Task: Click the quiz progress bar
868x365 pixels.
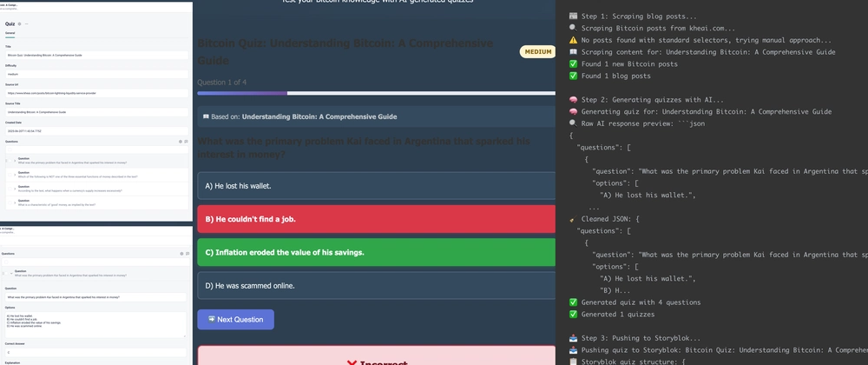Action: click(x=377, y=93)
